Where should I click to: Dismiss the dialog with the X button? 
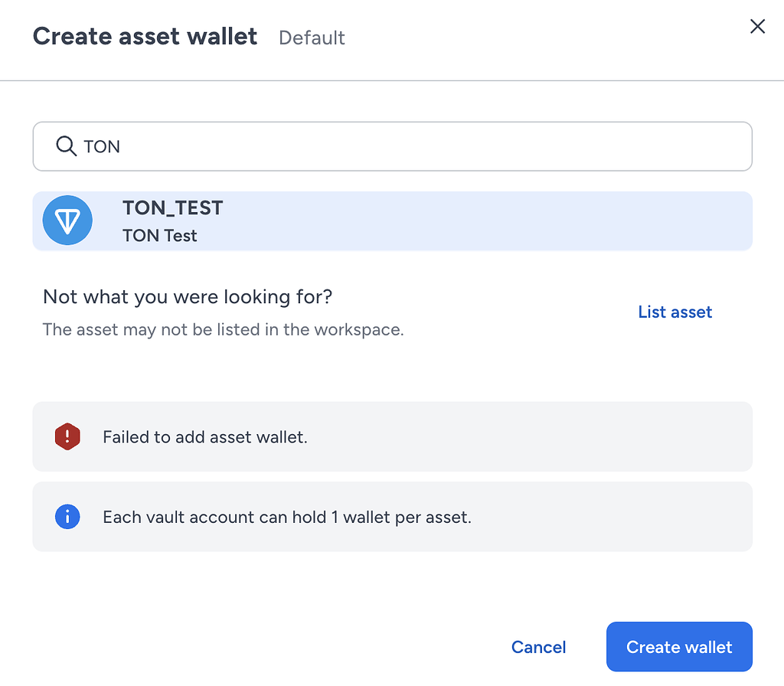[757, 26]
